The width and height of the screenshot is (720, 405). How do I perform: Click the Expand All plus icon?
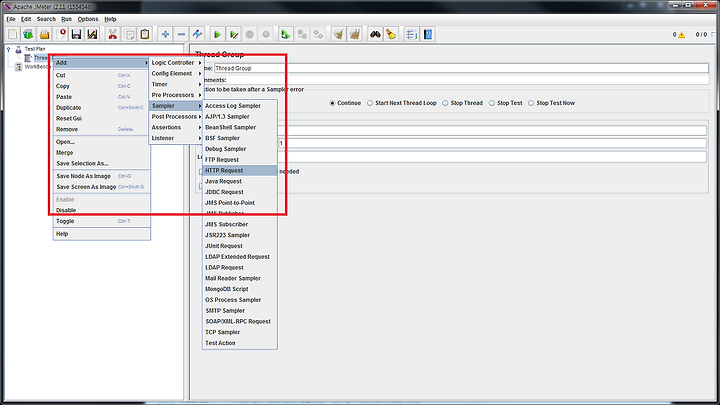click(165, 34)
